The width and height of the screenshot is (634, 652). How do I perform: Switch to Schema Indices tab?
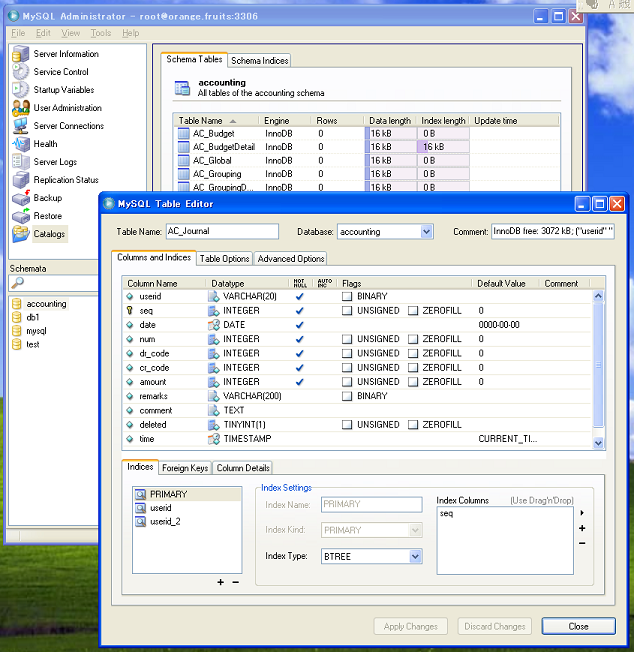click(259, 61)
